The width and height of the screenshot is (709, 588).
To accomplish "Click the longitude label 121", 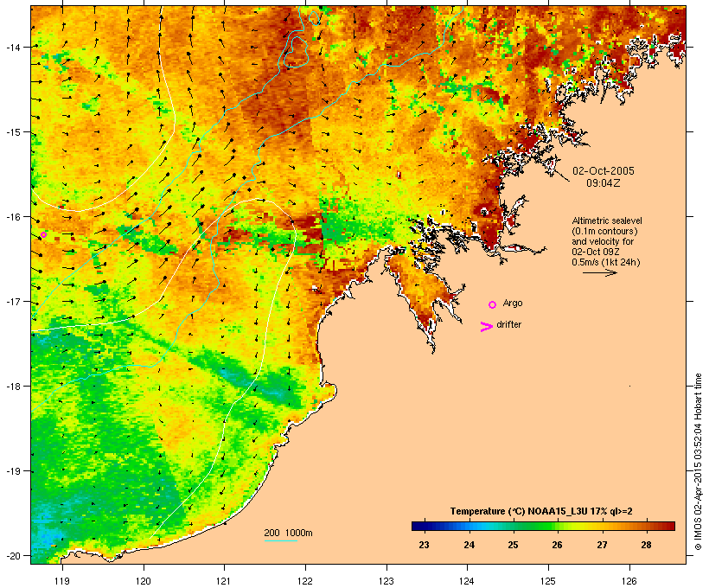I will coord(224,581).
